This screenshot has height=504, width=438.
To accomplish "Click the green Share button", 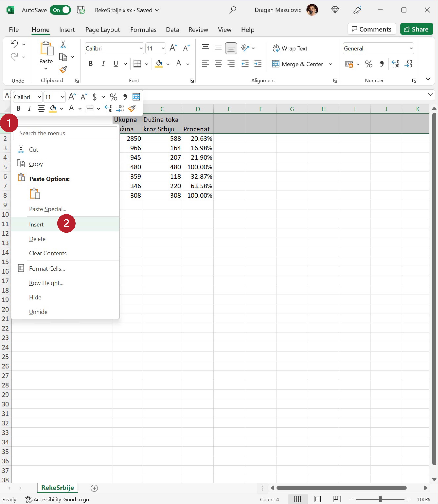I will point(416,29).
